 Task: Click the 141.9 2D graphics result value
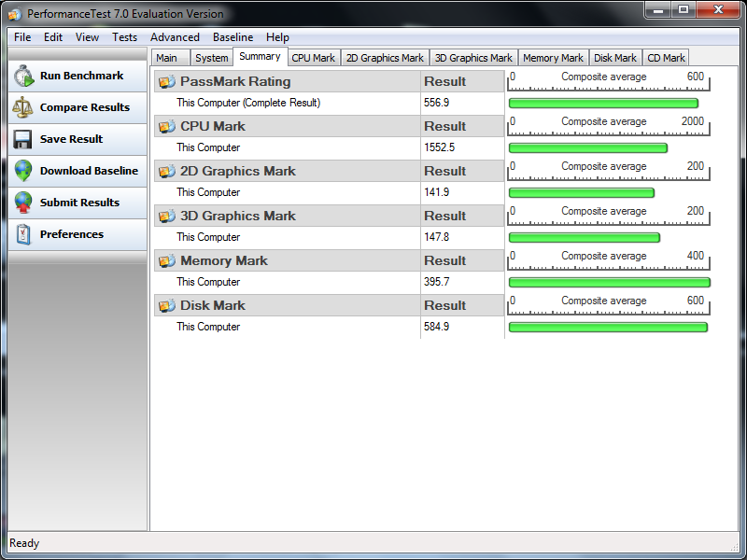436,192
